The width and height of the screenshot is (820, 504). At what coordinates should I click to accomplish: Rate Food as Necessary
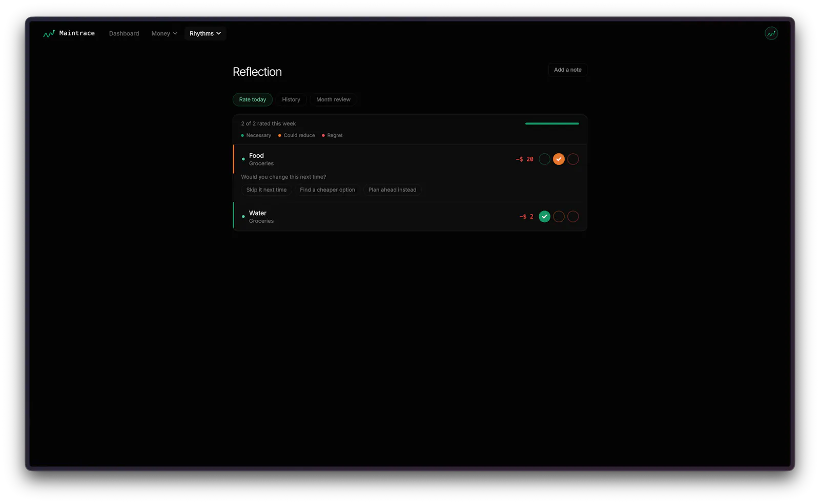tap(544, 159)
